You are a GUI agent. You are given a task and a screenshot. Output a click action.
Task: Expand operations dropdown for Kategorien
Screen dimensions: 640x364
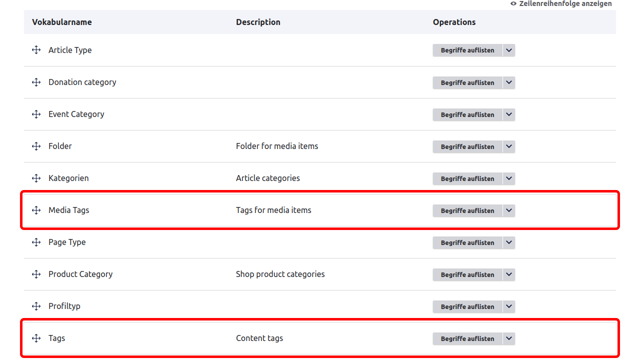click(x=509, y=178)
